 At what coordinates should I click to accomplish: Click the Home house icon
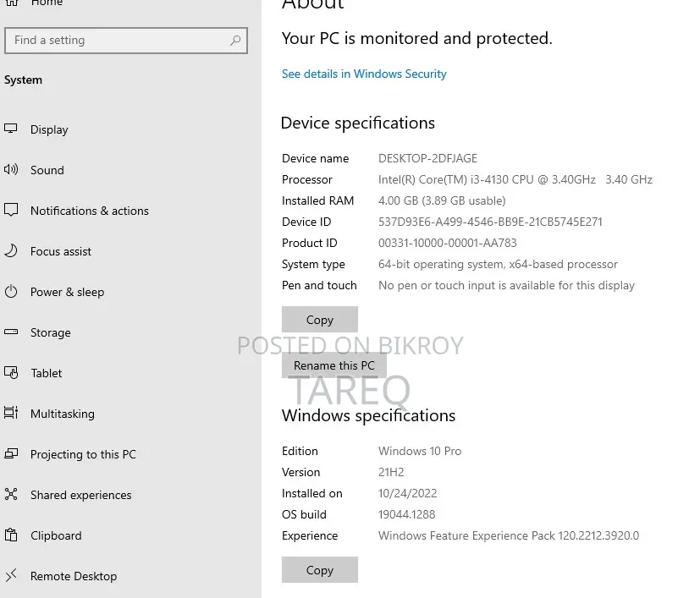point(12,3)
